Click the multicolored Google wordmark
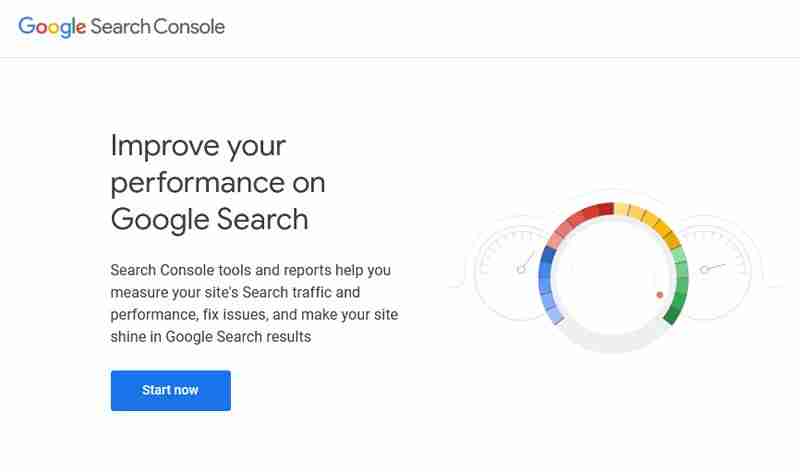 tap(52, 27)
